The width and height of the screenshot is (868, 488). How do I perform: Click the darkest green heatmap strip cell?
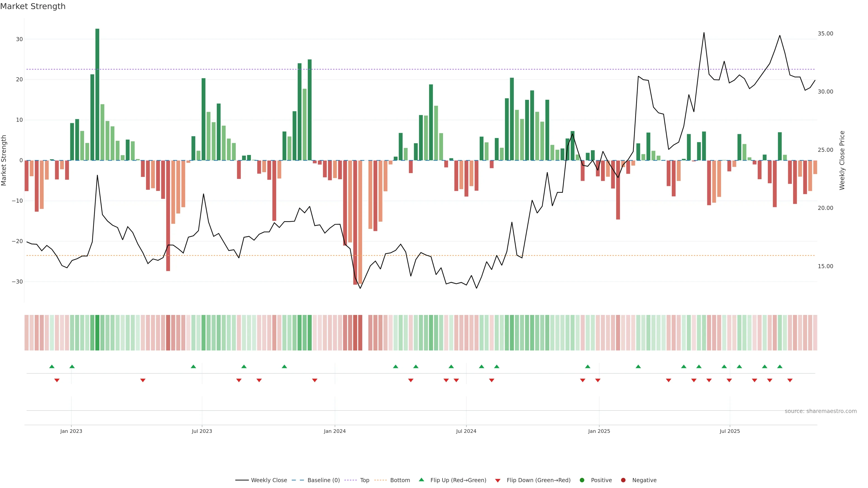(97, 333)
